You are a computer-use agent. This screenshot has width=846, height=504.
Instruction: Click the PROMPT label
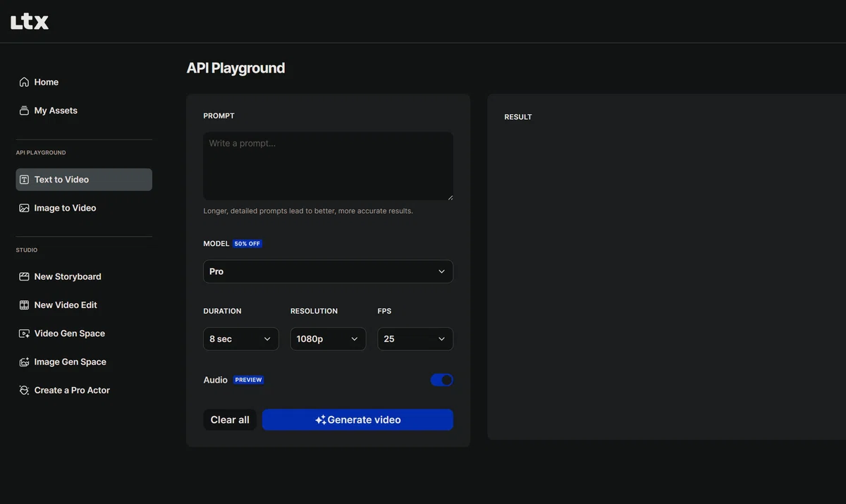pyautogui.click(x=219, y=116)
